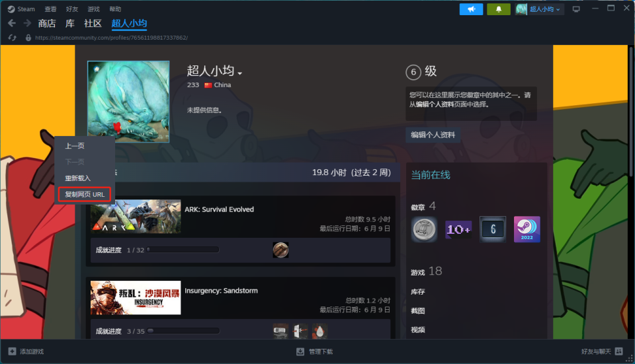Click the 添加游戏 button
The image size is (635, 364).
26,351
